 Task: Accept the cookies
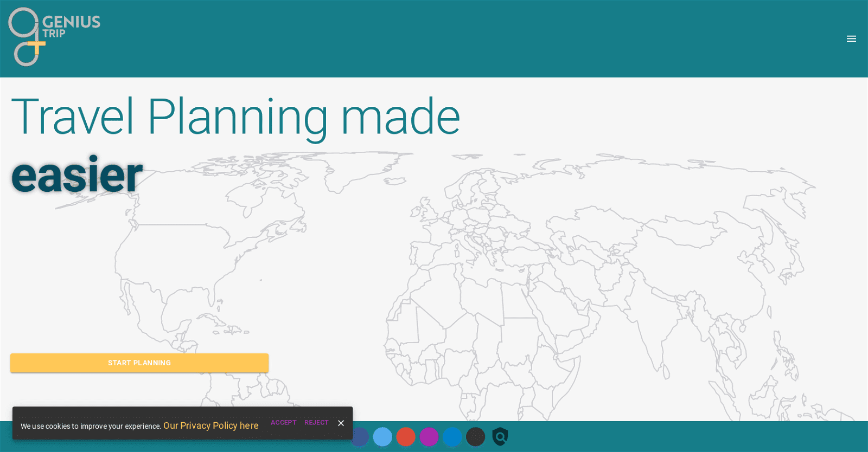coord(283,423)
